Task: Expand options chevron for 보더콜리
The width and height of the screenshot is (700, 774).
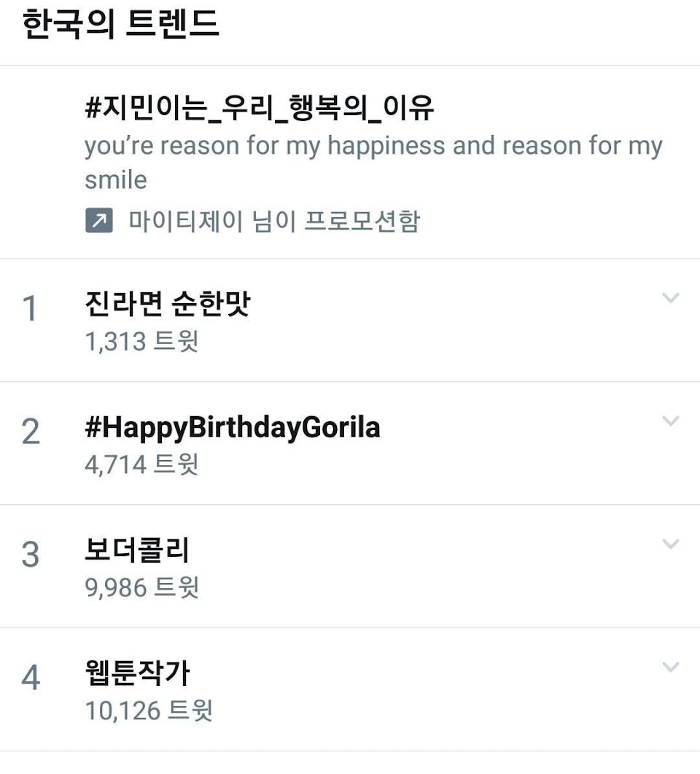Action: click(670, 544)
